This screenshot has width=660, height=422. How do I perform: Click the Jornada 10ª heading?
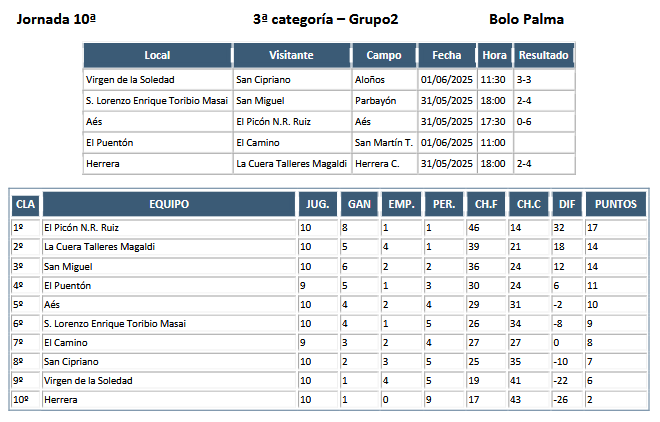click(x=56, y=19)
